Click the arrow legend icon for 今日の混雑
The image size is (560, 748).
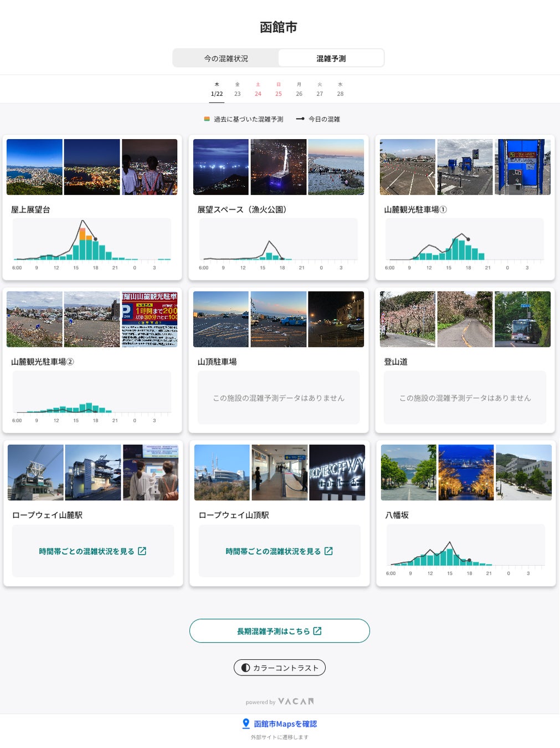tap(300, 119)
